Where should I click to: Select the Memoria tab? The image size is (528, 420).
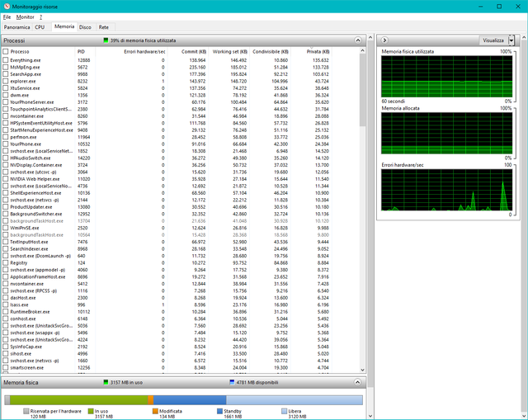tap(64, 26)
